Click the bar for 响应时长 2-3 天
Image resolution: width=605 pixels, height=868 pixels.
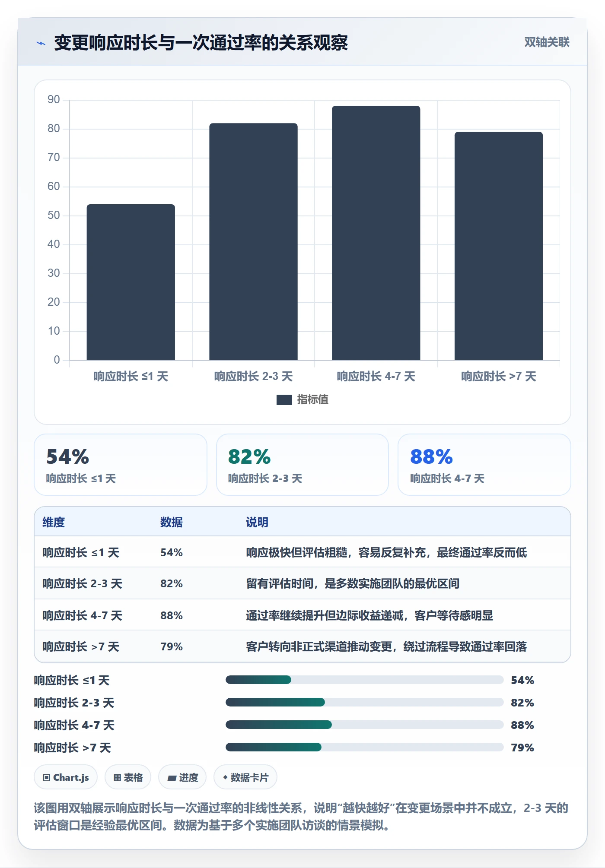[x=253, y=241]
